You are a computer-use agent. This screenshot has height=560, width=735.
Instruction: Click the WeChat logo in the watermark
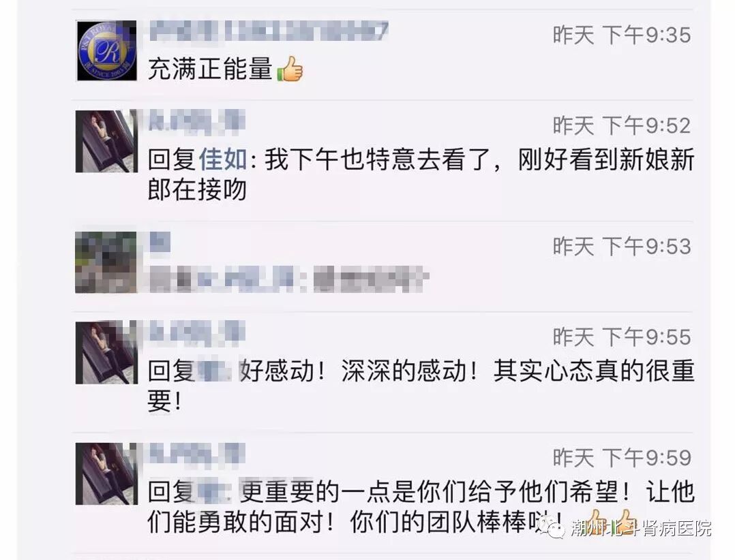pyautogui.click(x=551, y=527)
